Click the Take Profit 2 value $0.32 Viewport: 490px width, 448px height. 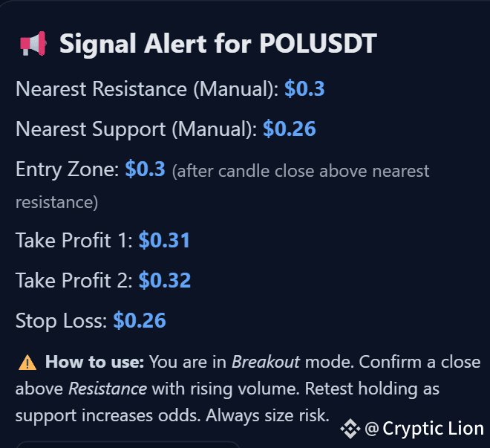click(x=165, y=280)
